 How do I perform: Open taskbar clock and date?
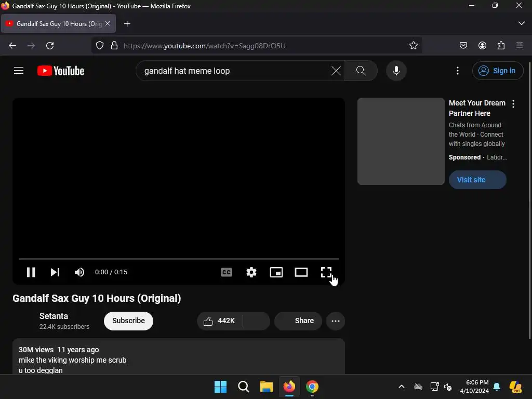(474, 387)
